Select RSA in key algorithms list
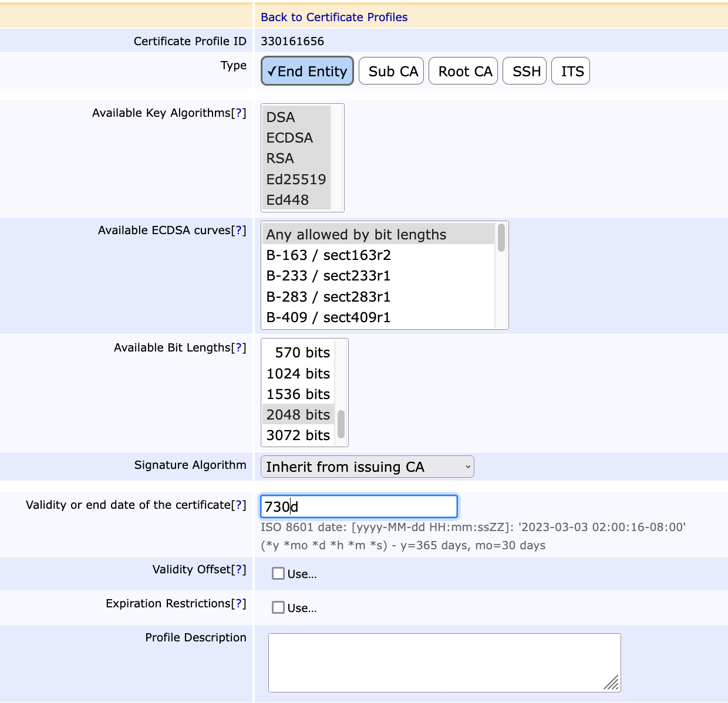Viewport: 728px width, 703px height. coord(280,159)
